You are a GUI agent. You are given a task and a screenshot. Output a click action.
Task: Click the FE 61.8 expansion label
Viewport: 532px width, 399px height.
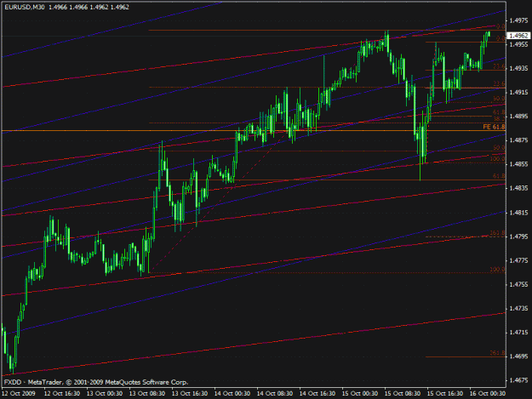(494, 127)
